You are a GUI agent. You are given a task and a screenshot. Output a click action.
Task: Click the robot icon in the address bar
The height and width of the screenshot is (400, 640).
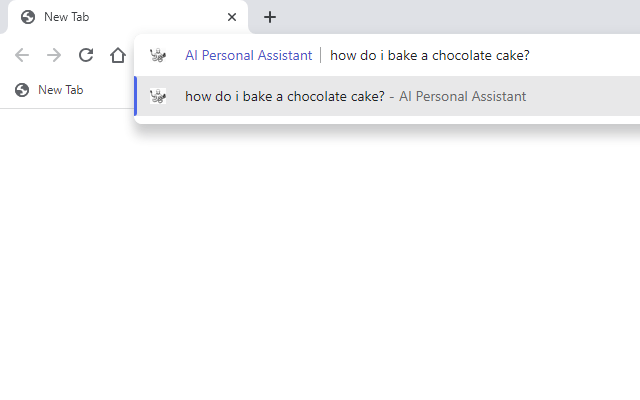(x=158, y=55)
